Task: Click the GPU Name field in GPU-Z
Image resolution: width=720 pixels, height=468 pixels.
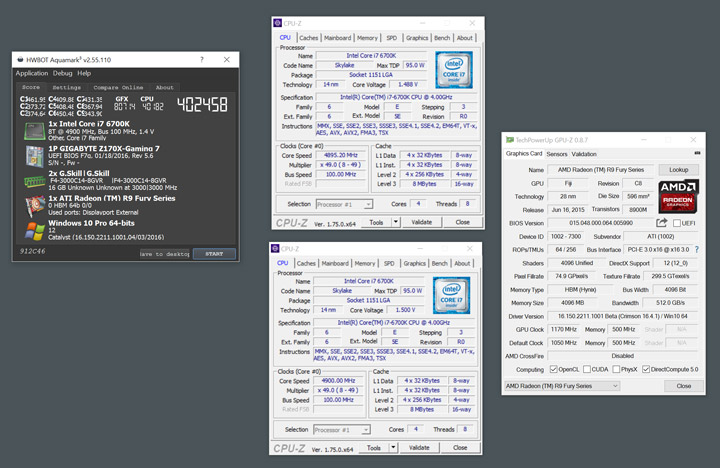Action: coord(601,169)
